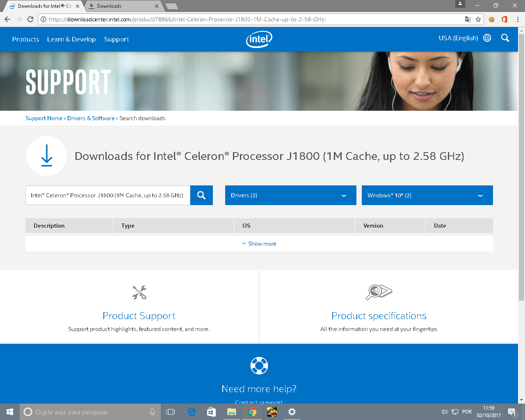This screenshot has height=420, width=525.
Task: Open the Products menu
Action: (x=25, y=39)
